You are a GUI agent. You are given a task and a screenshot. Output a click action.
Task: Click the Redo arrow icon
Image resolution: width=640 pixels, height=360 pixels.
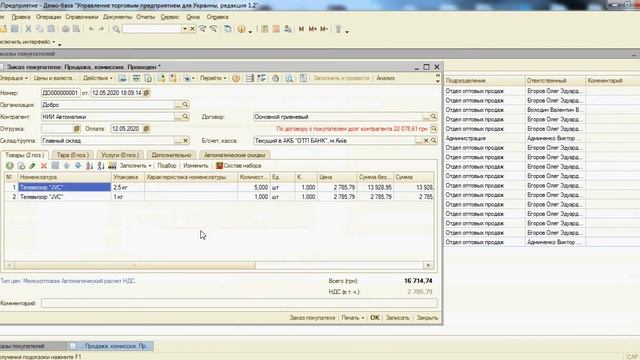click(102, 29)
